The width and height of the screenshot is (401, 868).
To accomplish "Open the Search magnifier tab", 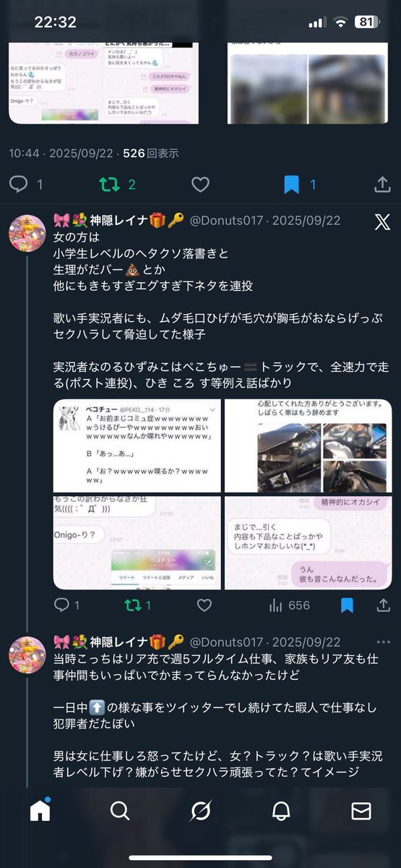I will pyautogui.click(x=120, y=812).
